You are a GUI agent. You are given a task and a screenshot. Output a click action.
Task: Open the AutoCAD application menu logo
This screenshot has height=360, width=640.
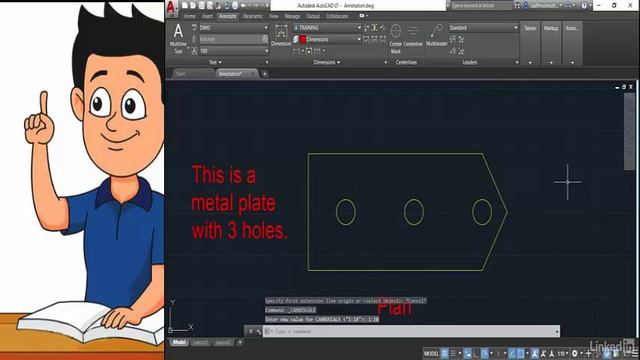click(x=172, y=7)
